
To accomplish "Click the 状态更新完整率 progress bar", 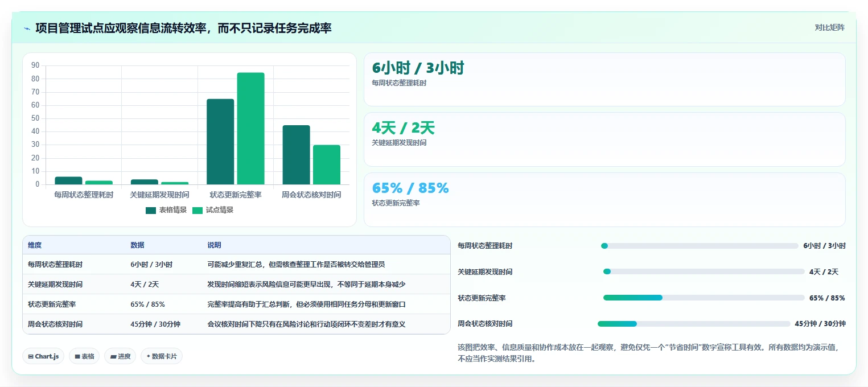I will tap(704, 298).
